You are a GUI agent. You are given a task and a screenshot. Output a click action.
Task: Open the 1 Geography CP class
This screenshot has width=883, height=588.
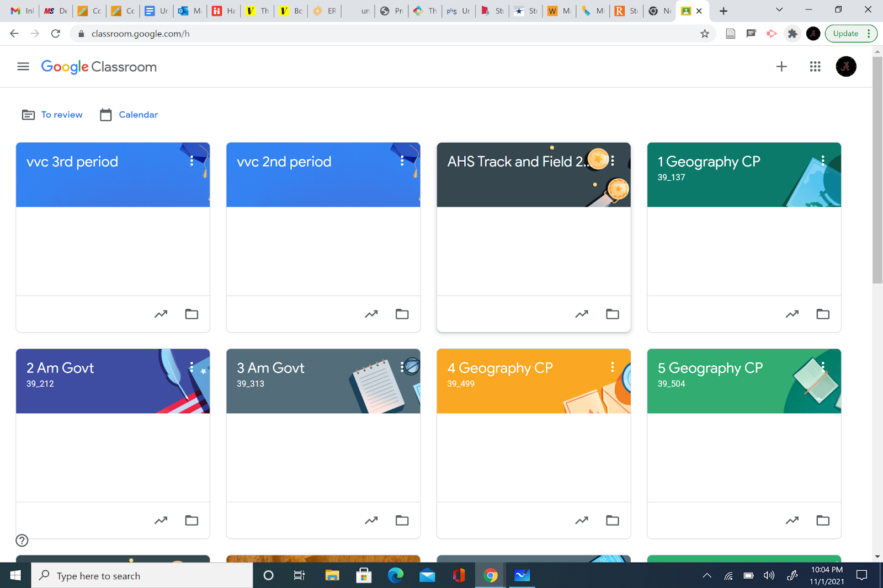[709, 162]
